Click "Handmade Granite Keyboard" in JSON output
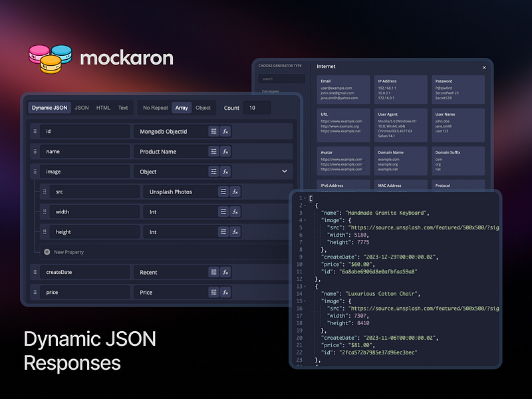Screen dimensions: 532x399 click(386, 213)
